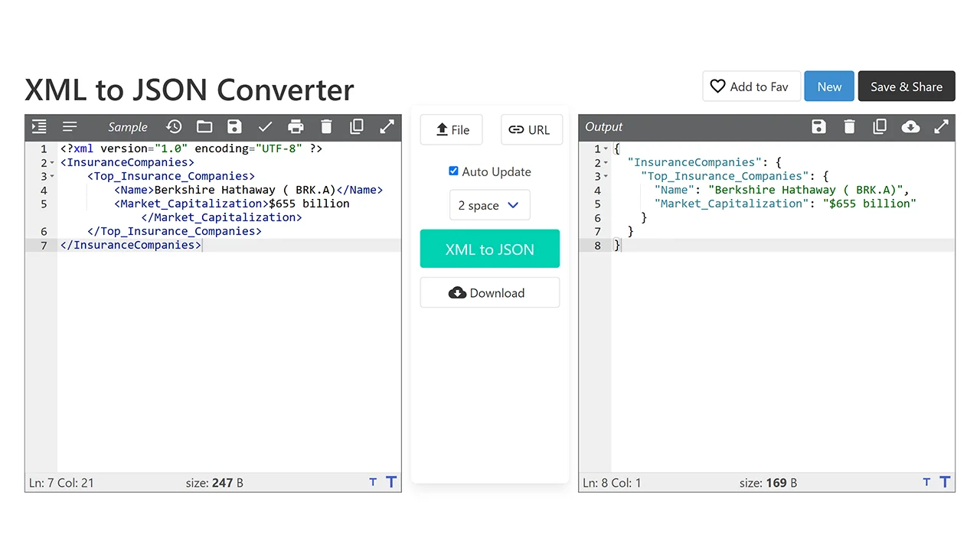Click the XML to JSON convert button
This screenshot has width=980, height=551.
pyautogui.click(x=489, y=249)
